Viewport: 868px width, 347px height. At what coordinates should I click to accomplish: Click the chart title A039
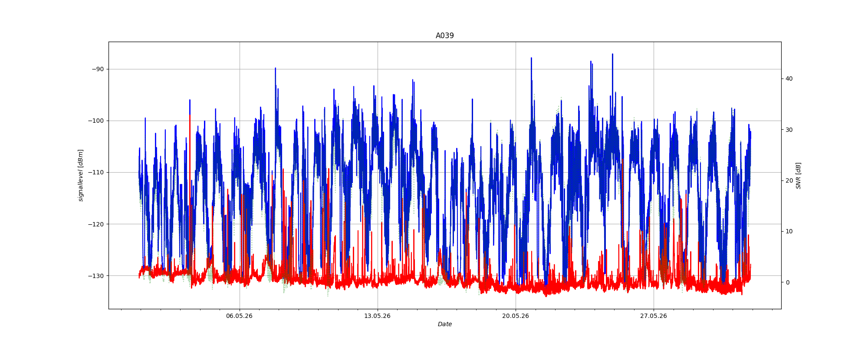coord(444,36)
